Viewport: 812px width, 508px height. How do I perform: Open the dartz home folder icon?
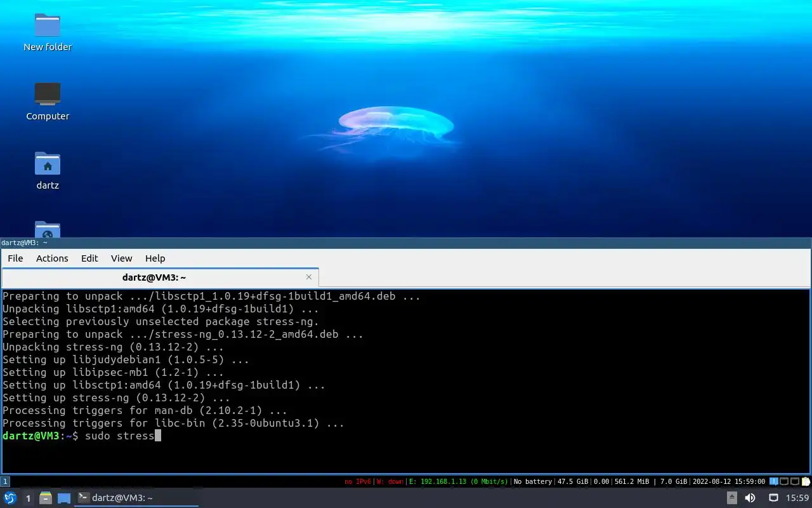point(48,171)
